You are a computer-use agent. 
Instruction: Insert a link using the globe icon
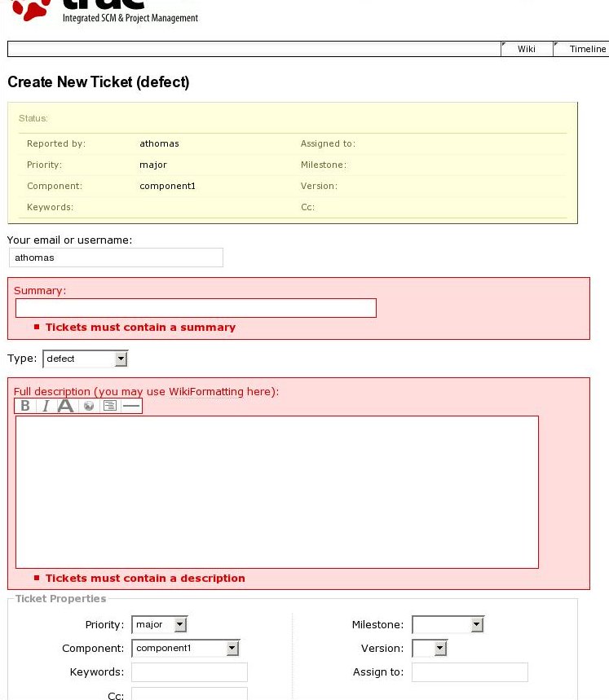89,406
